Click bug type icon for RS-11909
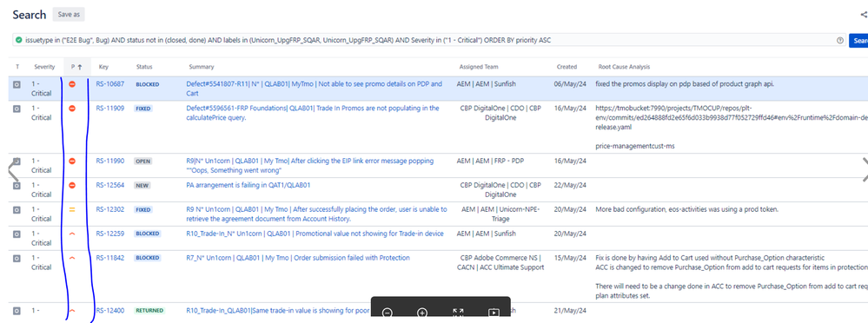The height and width of the screenshot is (323, 868). click(17, 109)
